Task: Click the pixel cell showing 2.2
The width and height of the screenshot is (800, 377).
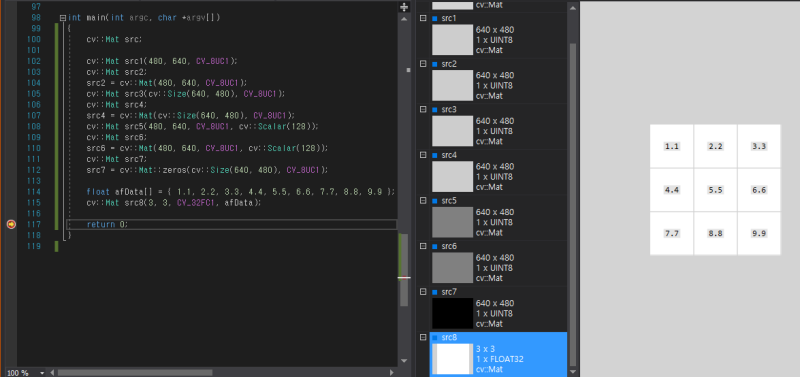Action: (x=715, y=146)
